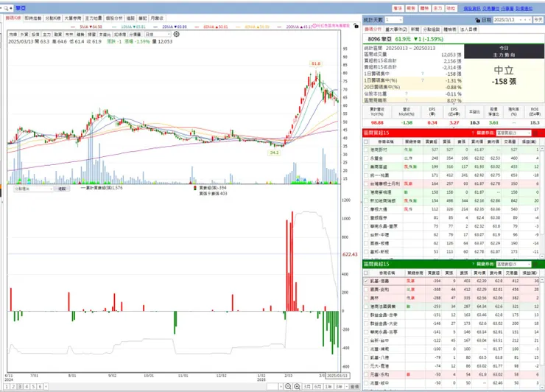Screen dimensions: 545x392
Task: Click the pink info icon beside the MA legend
Action: pos(314,26)
